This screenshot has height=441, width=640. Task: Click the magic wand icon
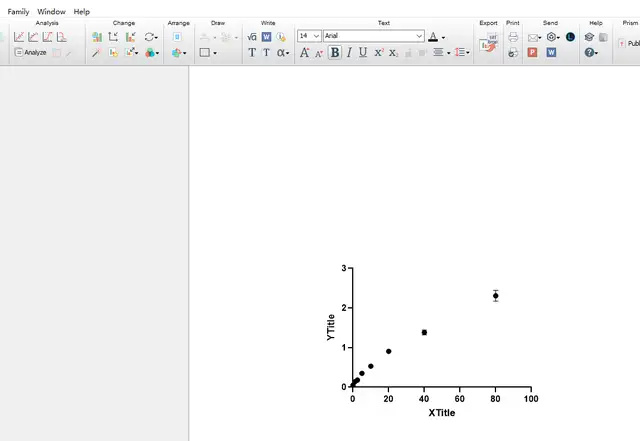coord(96,53)
